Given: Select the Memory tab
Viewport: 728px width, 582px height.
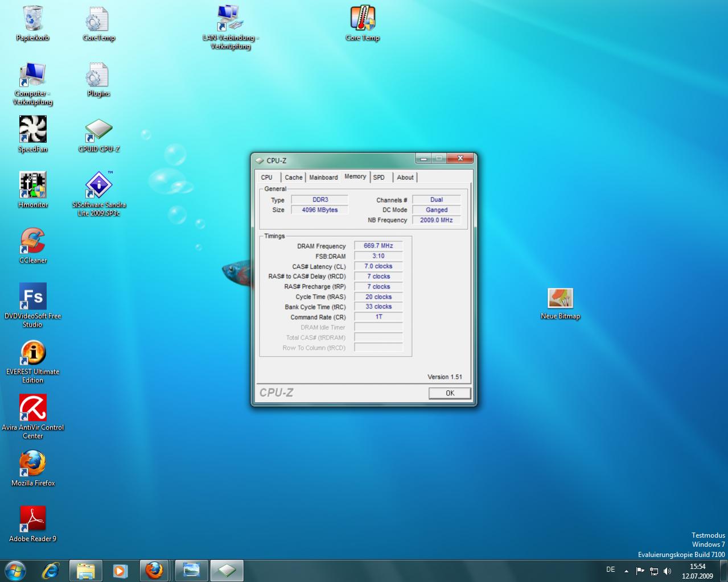Looking at the screenshot, I should [x=355, y=177].
